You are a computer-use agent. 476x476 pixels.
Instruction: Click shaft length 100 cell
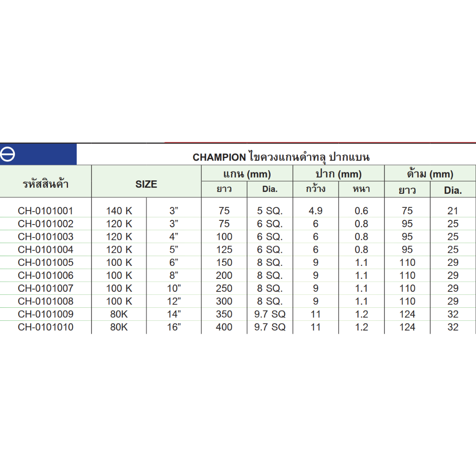coord(224,237)
